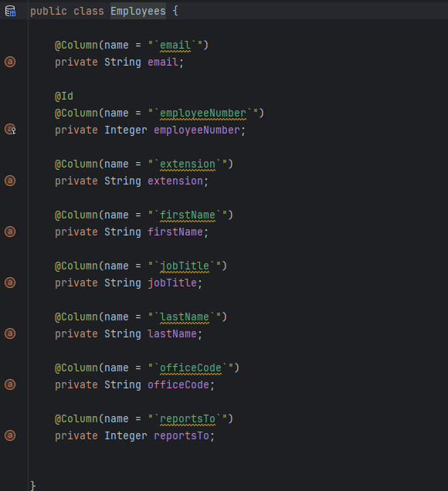Click the attribute gutter icon beside lastName field
The height and width of the screenshot is (491, 448).
tap(10, 334)
